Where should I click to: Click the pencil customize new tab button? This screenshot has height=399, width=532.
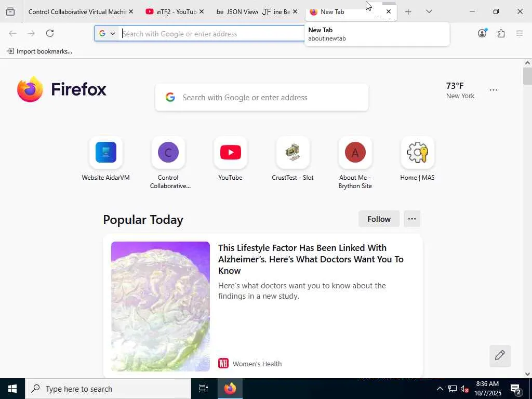[500, 355]
